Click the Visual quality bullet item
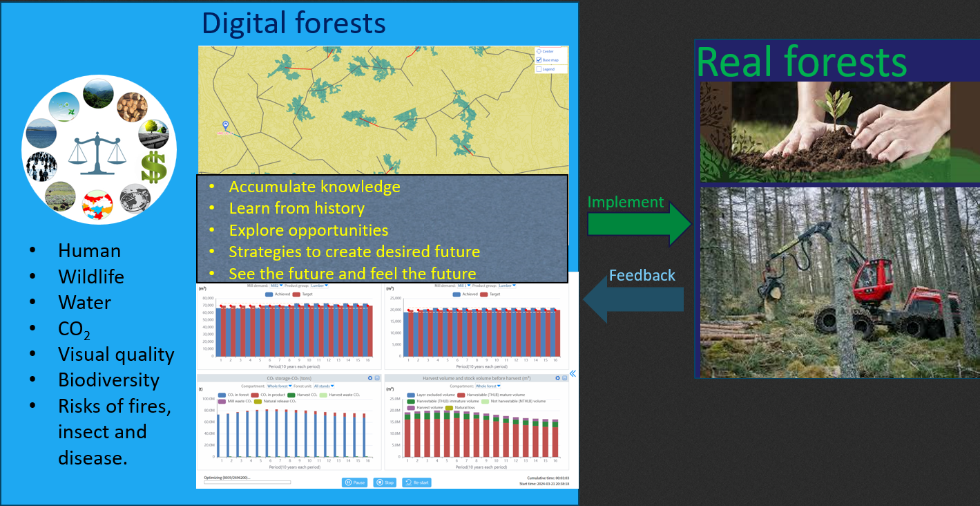The width and height of the screenshot is (980, 506). (x=116, y=354)
